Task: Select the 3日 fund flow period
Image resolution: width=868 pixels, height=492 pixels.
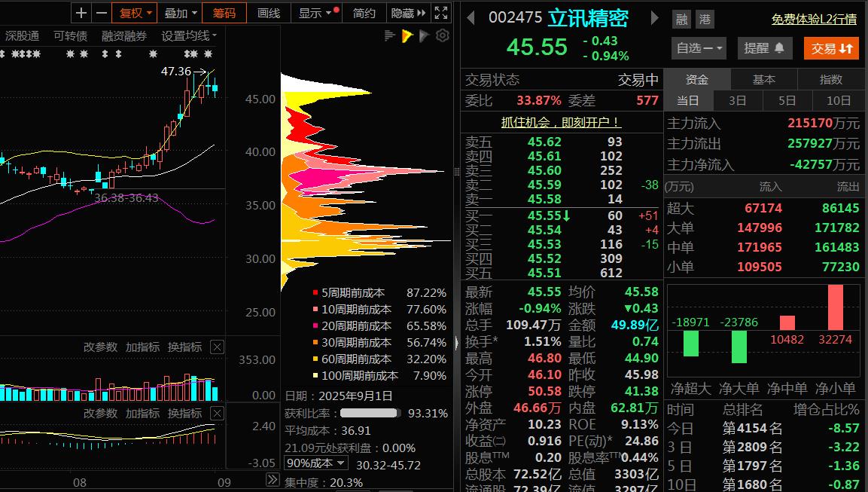Action: click(x=737, y=100)
